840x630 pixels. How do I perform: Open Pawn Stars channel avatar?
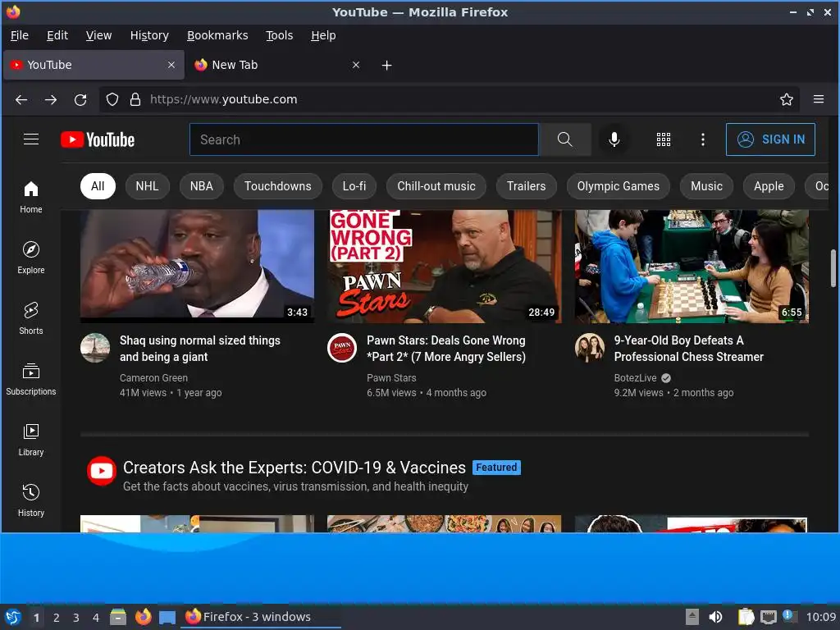point(342,348)
